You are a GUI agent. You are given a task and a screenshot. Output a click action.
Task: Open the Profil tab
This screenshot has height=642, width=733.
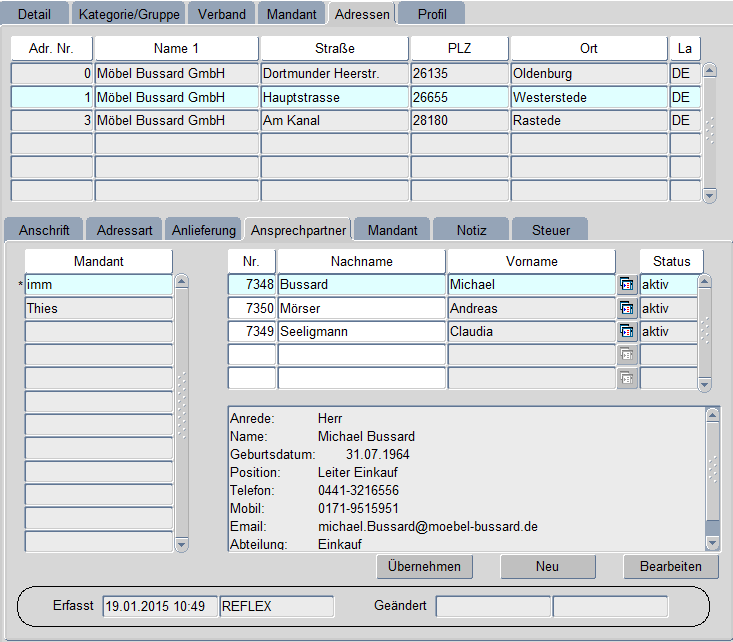(432, 14)
